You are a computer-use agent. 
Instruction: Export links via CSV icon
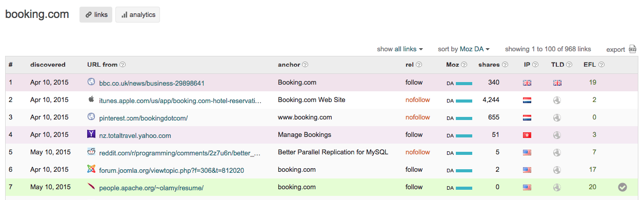point(633,49)
